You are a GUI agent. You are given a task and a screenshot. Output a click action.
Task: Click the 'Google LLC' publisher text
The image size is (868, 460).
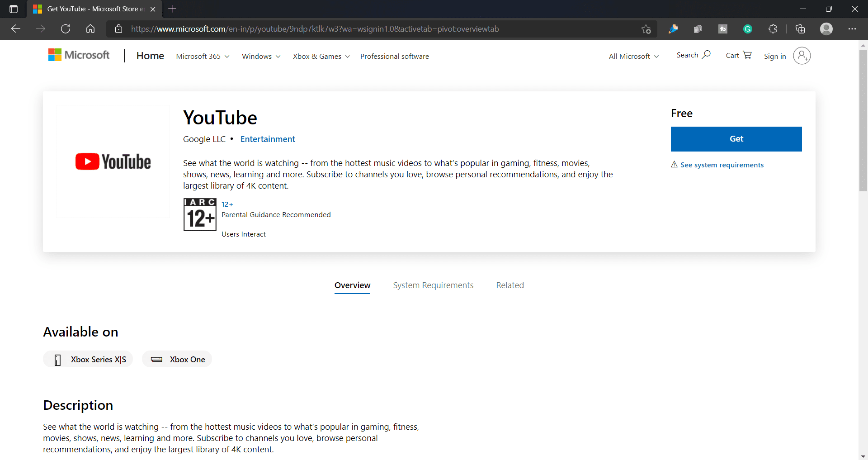pos(204,139)
